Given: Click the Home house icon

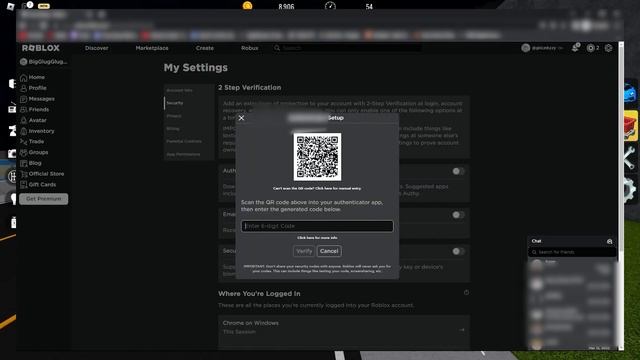Looking at the screenshot, I should click(x=24, y=78).
